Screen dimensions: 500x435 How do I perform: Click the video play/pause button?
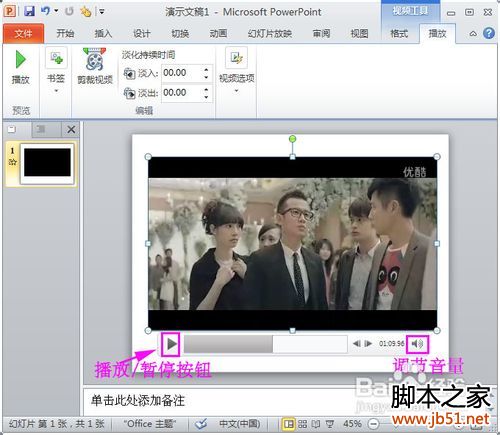click(x=171, y=344)
